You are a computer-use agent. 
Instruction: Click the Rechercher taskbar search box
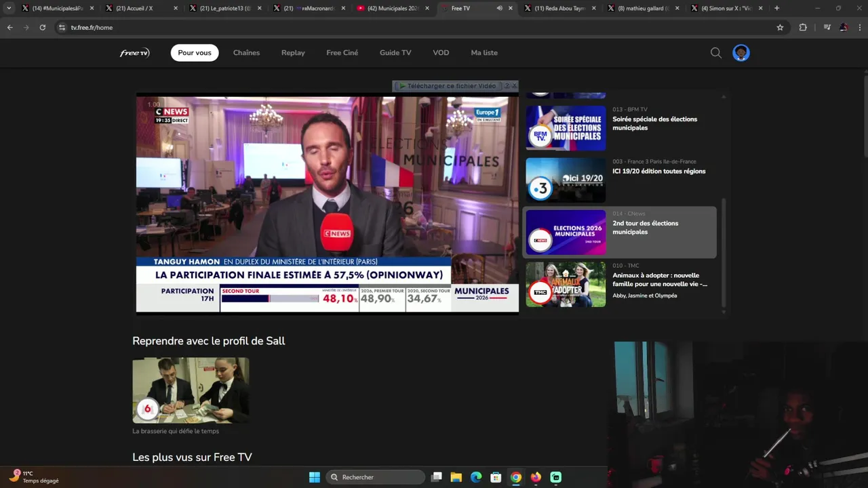coord(375,477)
